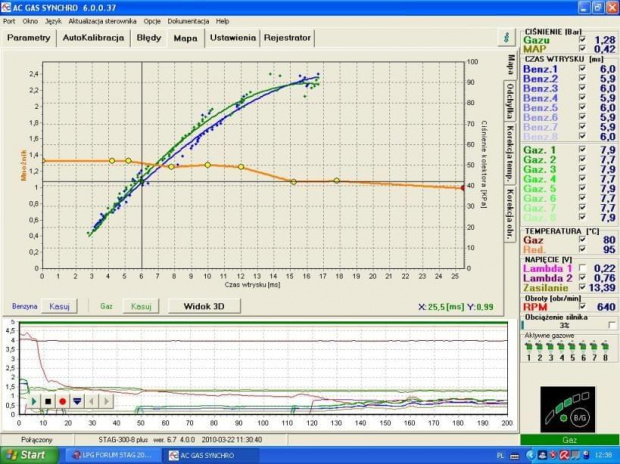Uncheck the RPM checkbox
620x464 pixels.
[582, 307]
